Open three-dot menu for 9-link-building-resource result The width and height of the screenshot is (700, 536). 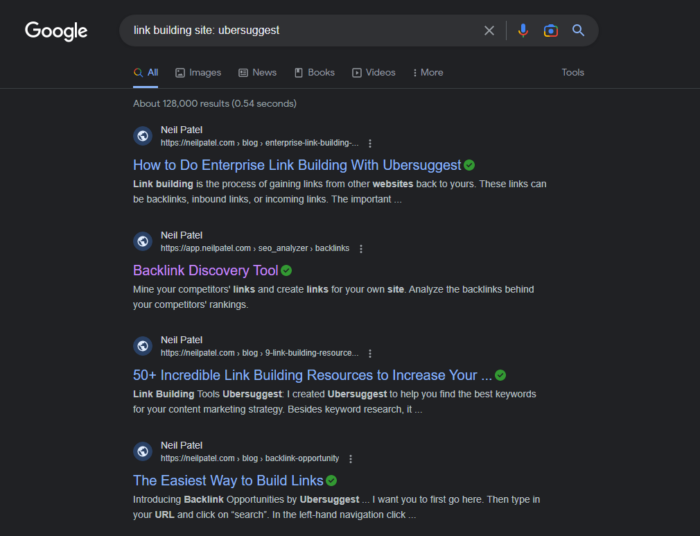point(370,353)
